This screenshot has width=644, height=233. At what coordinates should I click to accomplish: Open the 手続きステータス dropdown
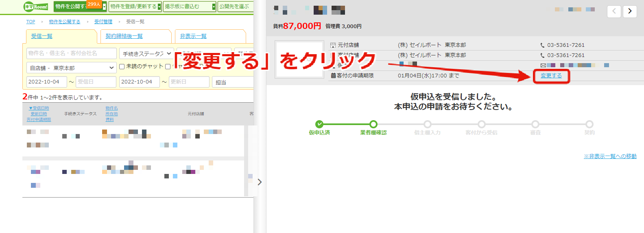coord(147,53)
